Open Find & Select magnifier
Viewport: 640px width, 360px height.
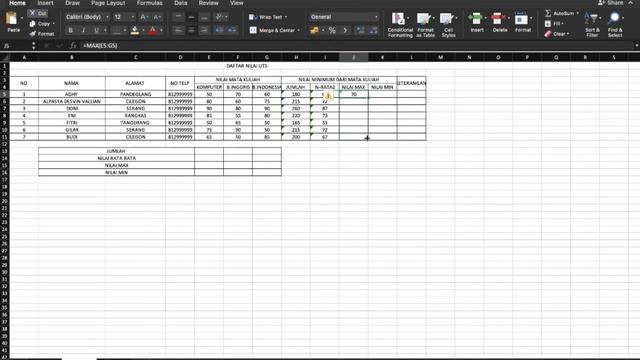[615, 25]
